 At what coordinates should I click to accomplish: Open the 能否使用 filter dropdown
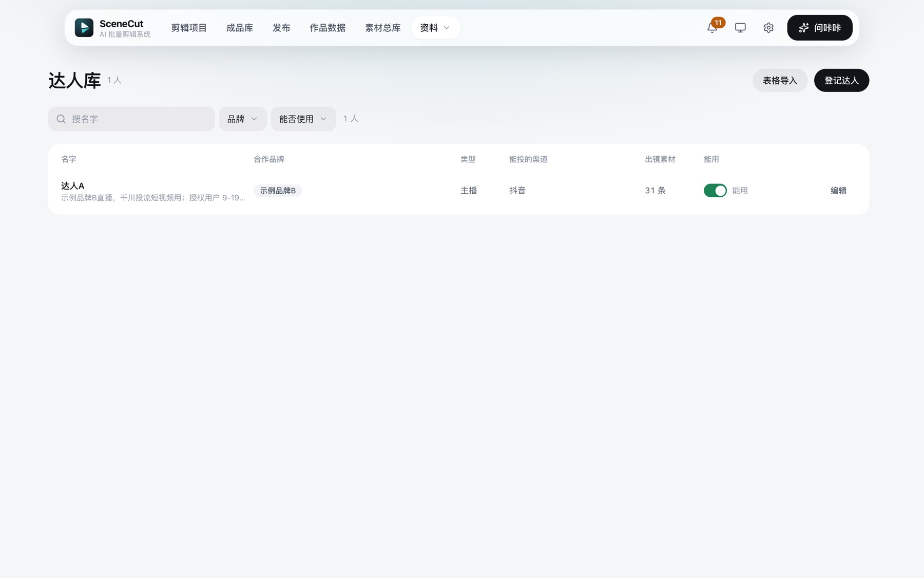click(303, 119)
